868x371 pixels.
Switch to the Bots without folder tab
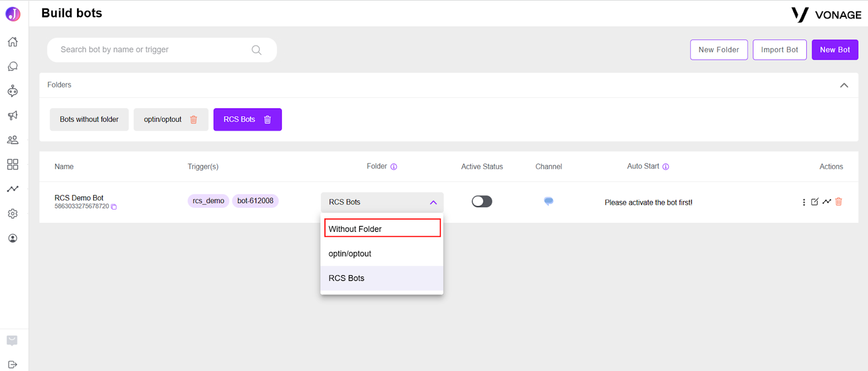point(89,120)
